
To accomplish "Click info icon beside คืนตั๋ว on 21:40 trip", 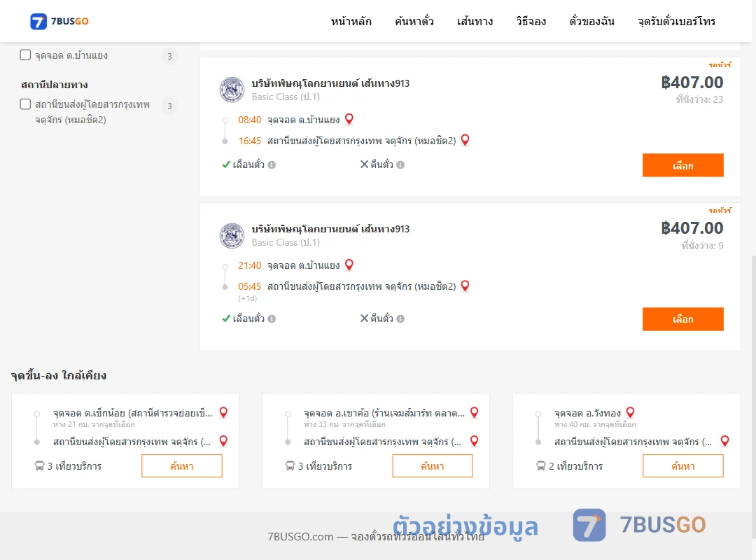I will pos(400,318).
